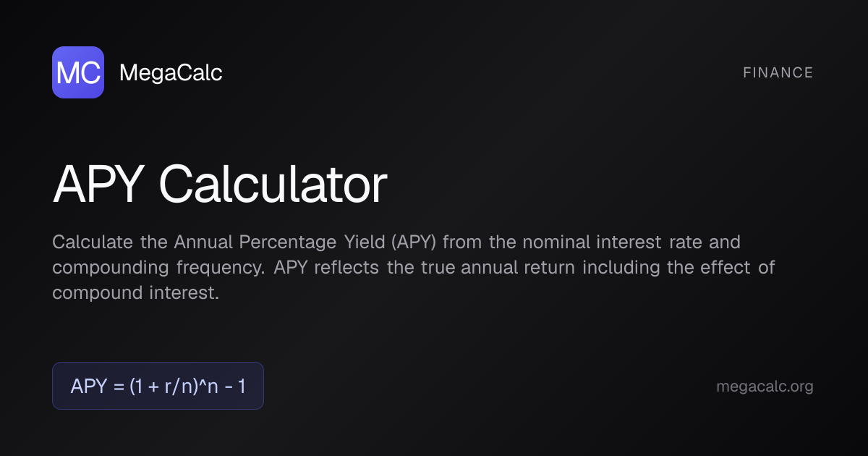Click the purple MC logo icon
The image size is (868, 456).
(x=78, y=72)
